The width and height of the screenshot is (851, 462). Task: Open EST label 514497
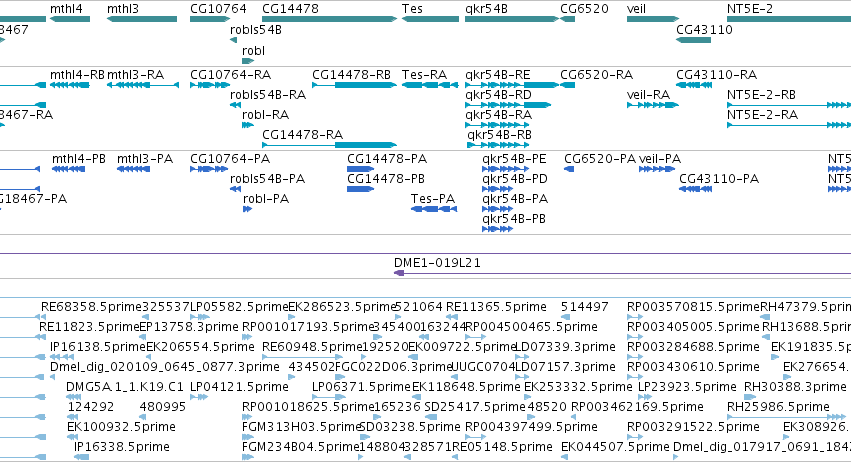[585, 307]
